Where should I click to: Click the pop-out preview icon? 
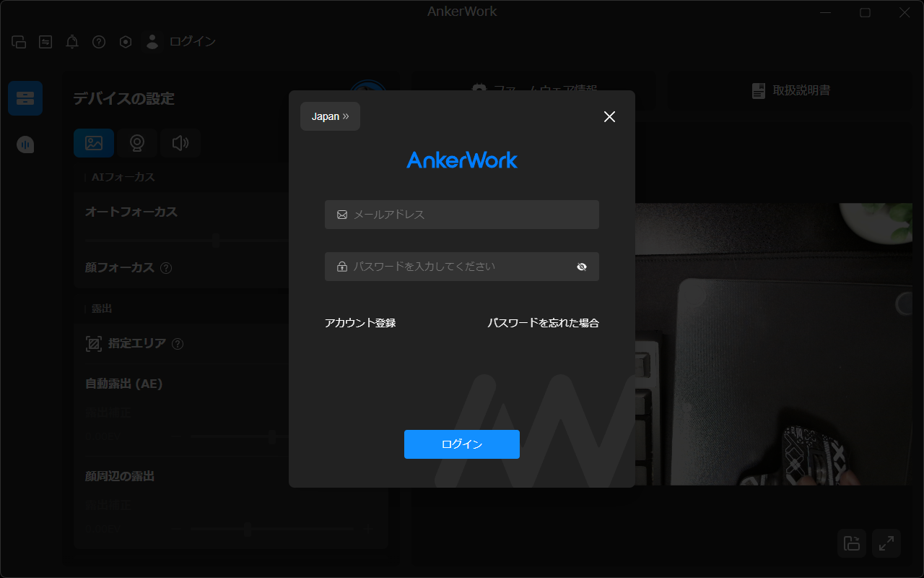pos(852,543)
